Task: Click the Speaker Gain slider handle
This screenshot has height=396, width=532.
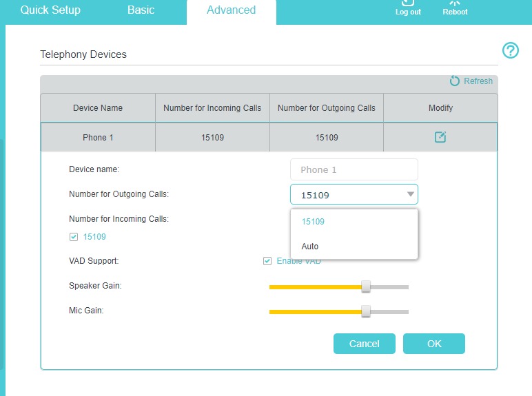Action: [x=366, y=286]
